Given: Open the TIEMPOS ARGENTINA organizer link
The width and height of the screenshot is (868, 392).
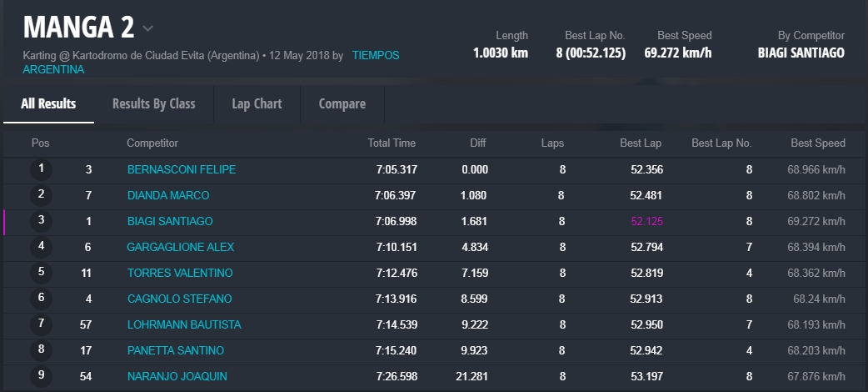Looking at the screenshot, I should click(x=375, y=56).
